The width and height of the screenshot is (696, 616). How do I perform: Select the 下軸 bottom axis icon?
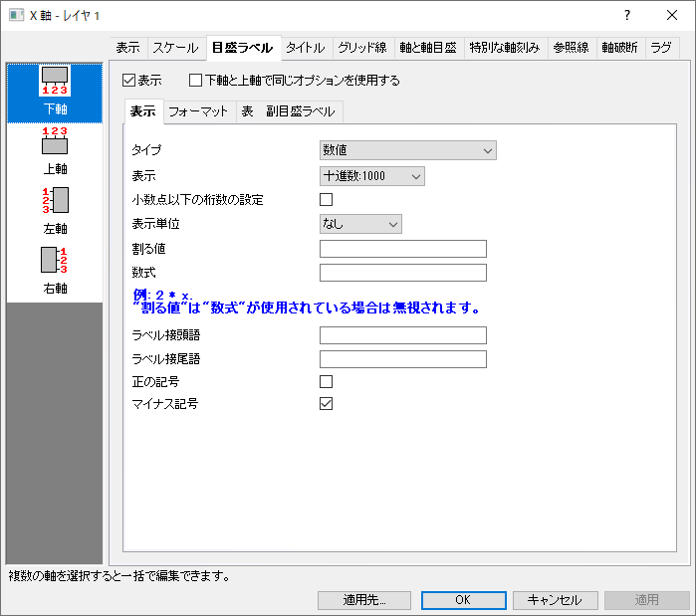tap(55, 93)
